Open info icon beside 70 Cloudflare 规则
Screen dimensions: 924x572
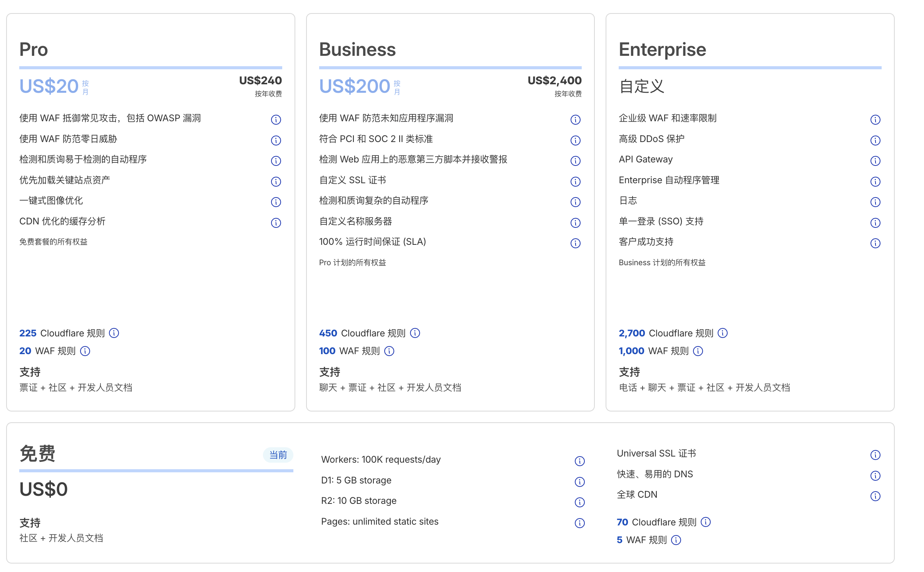(x=706, y=522)
